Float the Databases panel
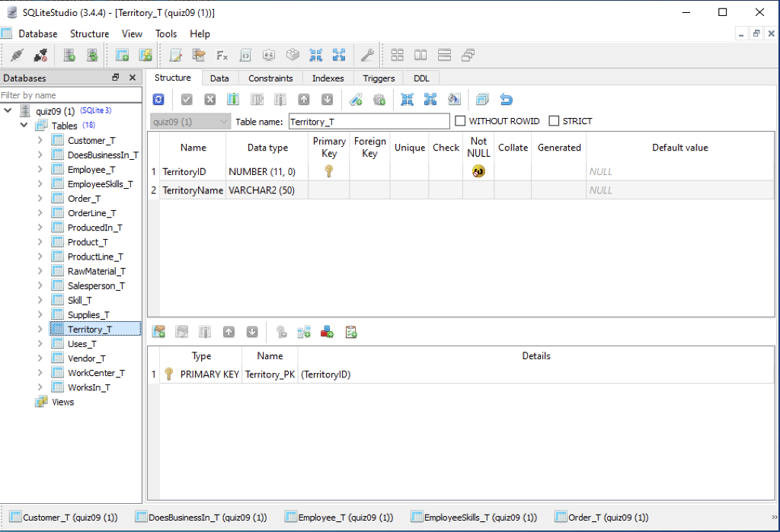780x532 pixels. pos(116,77)
